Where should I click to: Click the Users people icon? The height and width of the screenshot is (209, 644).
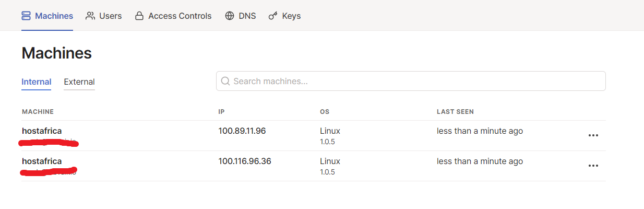(x=90, y=16)
